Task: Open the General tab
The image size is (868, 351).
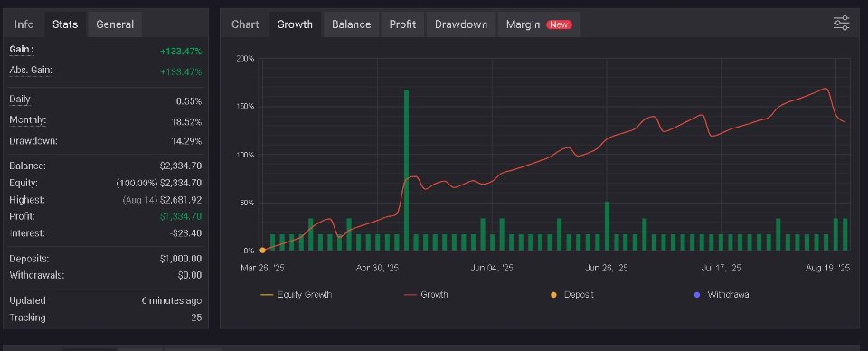Action: click(115, 24)
